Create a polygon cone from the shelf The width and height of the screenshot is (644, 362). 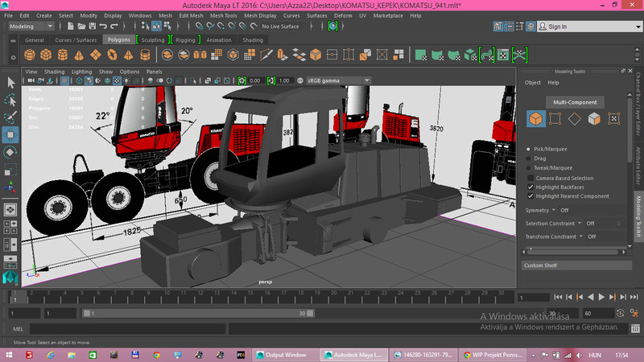(79, 55)
